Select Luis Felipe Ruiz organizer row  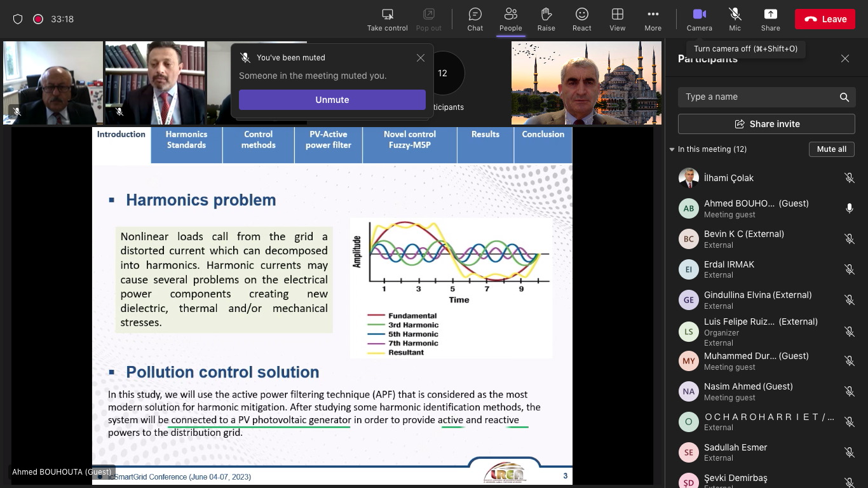766,332
